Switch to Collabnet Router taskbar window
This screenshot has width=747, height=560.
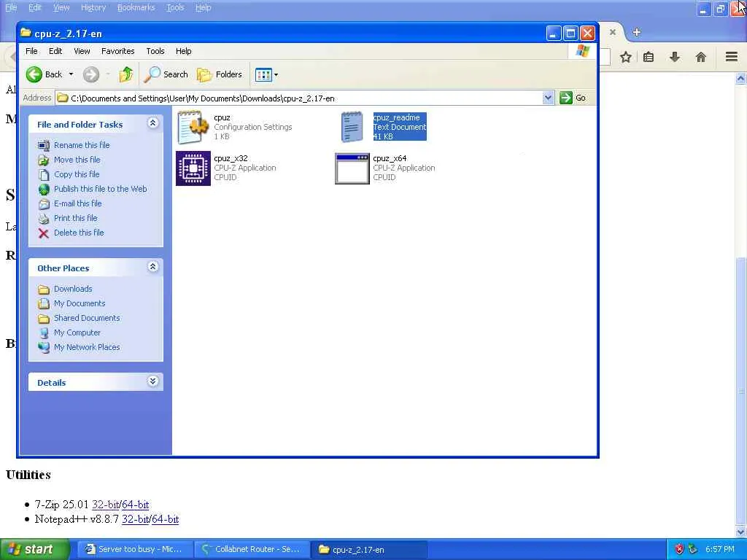pos(252,550)
